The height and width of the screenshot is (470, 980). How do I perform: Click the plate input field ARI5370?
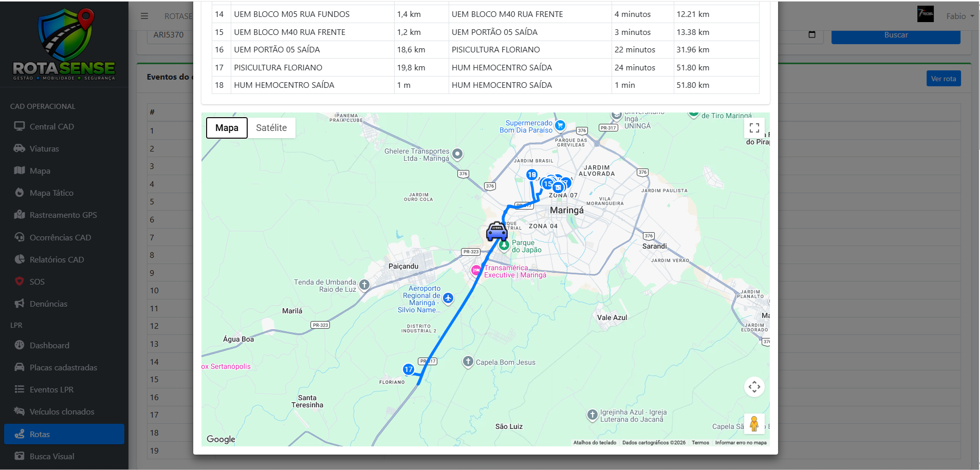pos(170,35)
